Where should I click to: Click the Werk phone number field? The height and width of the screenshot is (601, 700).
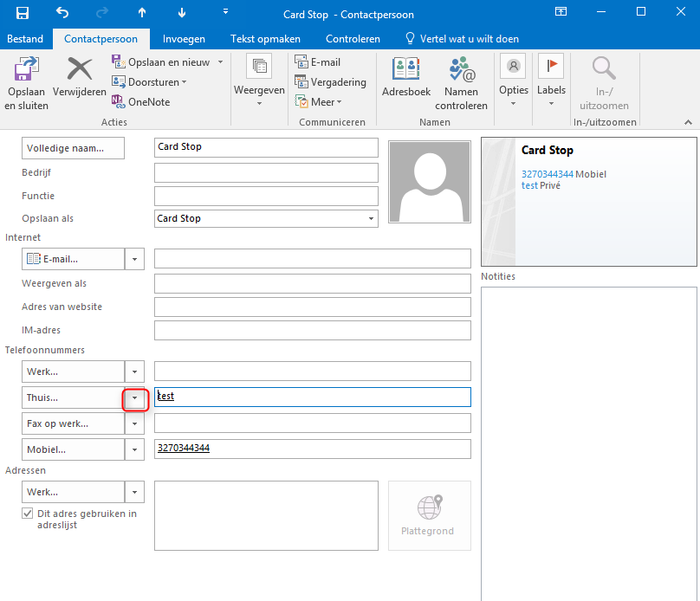[313, 371]
